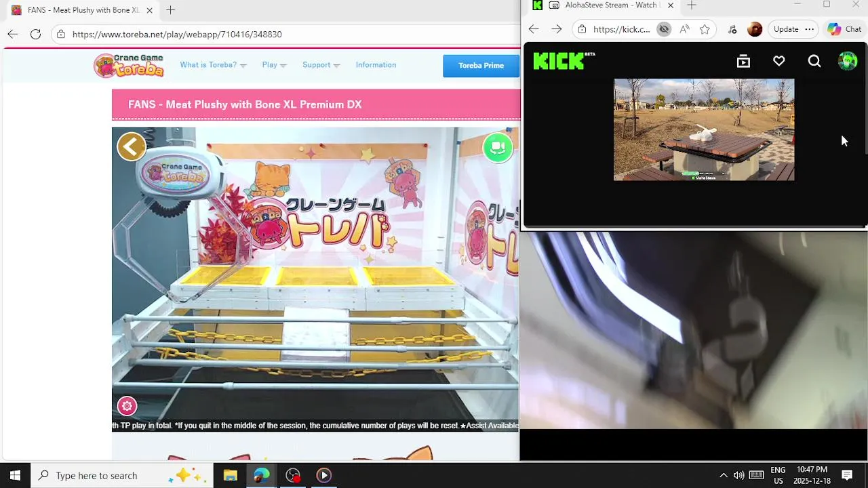
Task: Open the Information link
Action: [x=376, y=65]
